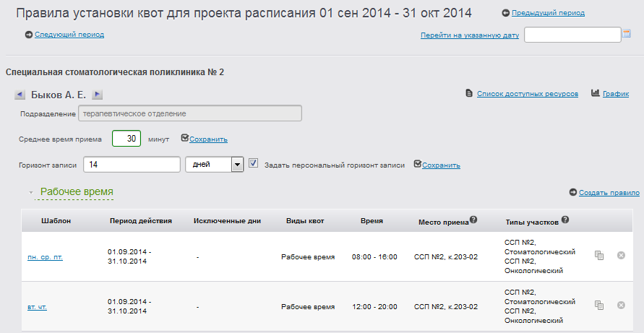Viewport: 644px width, 333px height.
Task: Open the пн. ср. пт. template link
Action: click(x=46, y=257)
